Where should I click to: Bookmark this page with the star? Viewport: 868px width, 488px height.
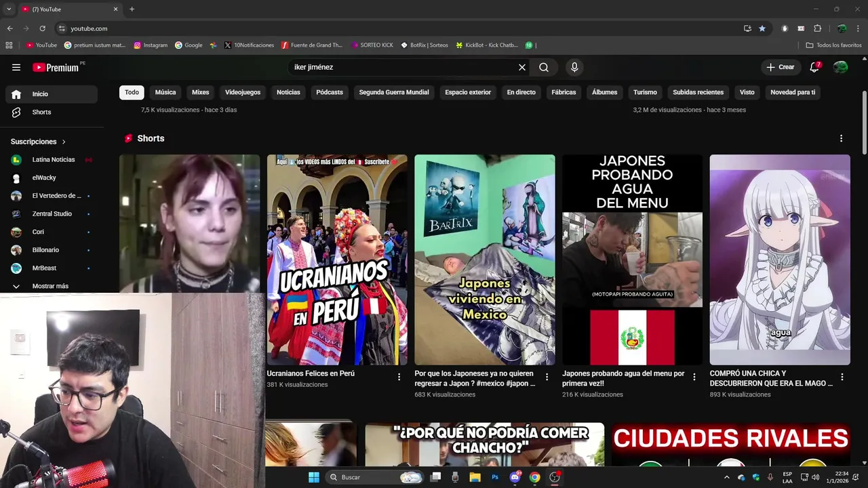[762, 28]
